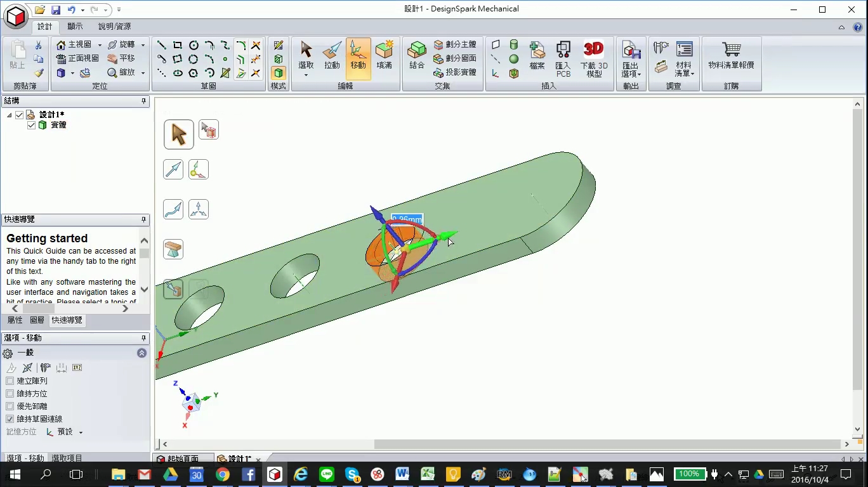Click the Save icon in quick access
The height and width of the screenshot is (487, 868).
tap(56, 10)
